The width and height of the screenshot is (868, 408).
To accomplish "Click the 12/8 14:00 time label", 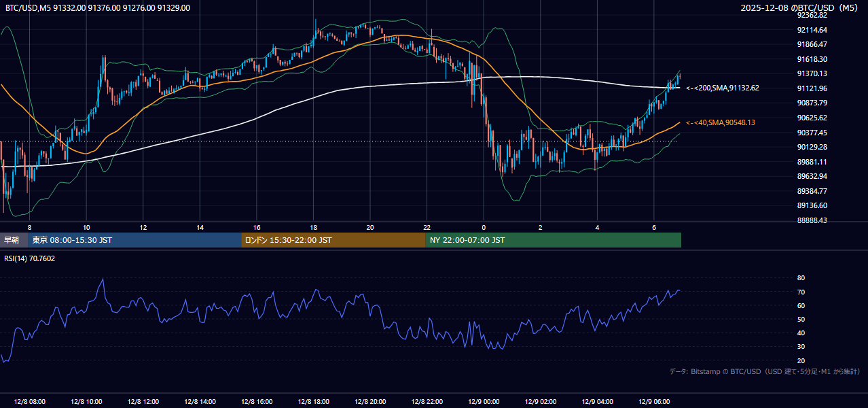I will [200, 402].
